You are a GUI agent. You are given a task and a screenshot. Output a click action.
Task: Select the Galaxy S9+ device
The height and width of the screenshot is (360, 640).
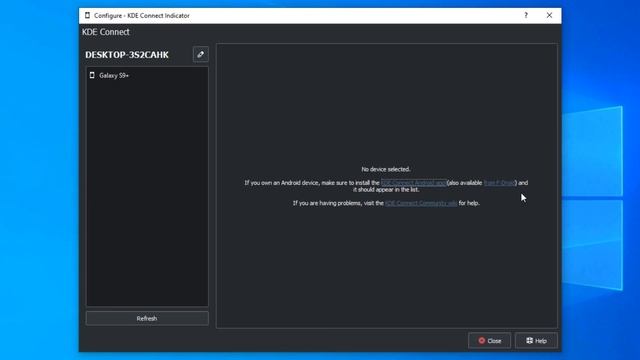coord(147,76)
